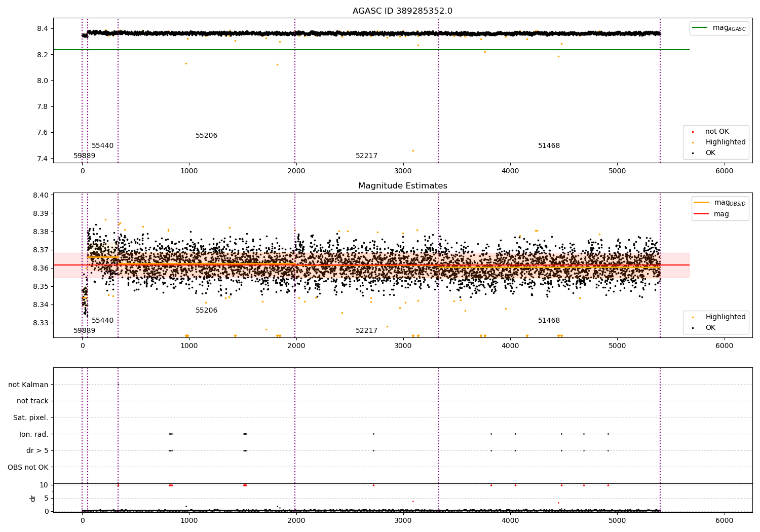Click OBSID label '55440' in Magnitude Estimates plot

coord(103,321)
